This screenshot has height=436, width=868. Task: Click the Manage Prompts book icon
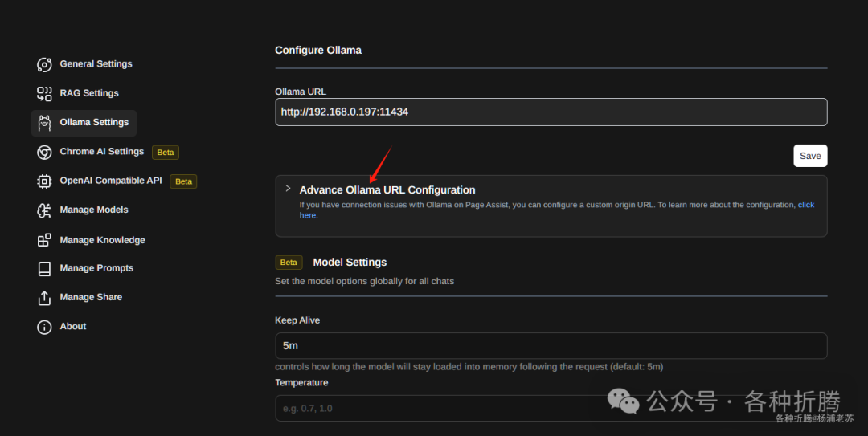point(45,268)
